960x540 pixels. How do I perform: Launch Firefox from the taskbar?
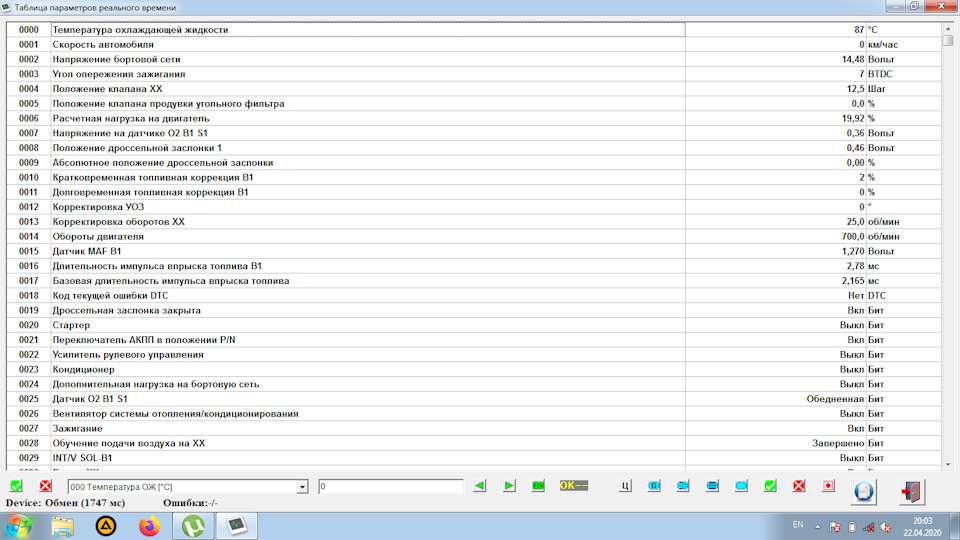click(x=149, y=527)
